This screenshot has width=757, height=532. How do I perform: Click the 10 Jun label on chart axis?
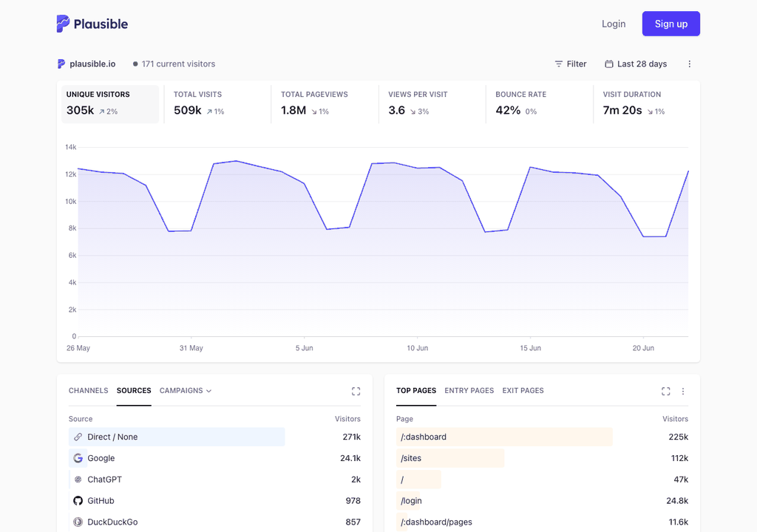(417, 348)
